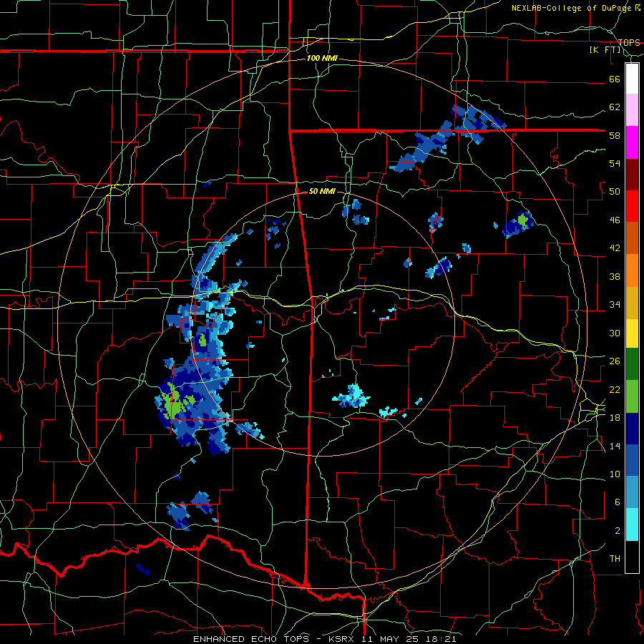Screen dimensions: 644x644
Task: Click the light pink legend swatch
Action: (x=632, y=109)
